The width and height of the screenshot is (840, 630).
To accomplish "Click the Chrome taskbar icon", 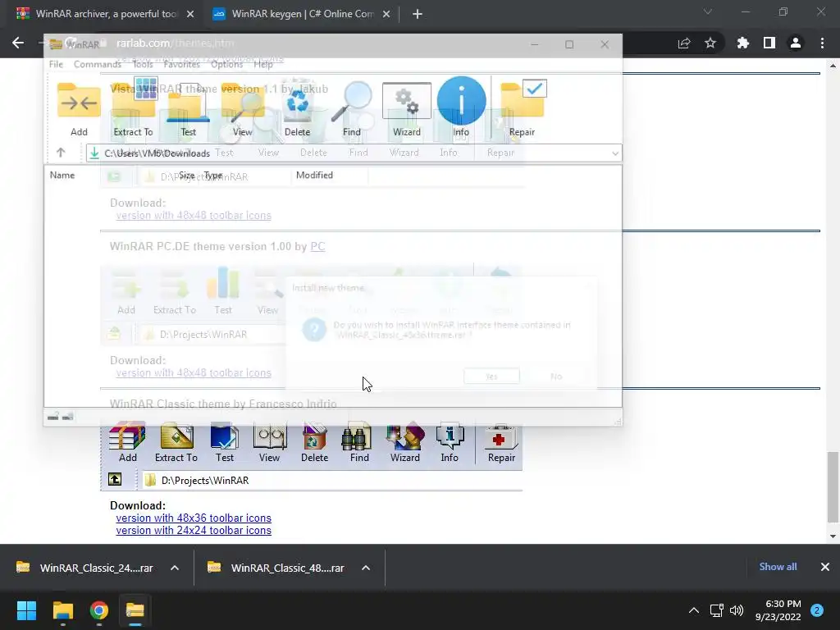I will [x=99, y=610].
